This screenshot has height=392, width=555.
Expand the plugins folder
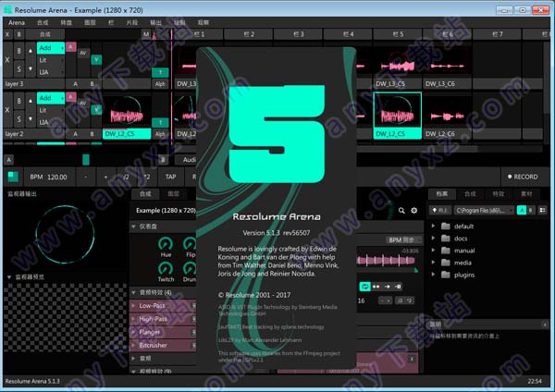(433, 275)
